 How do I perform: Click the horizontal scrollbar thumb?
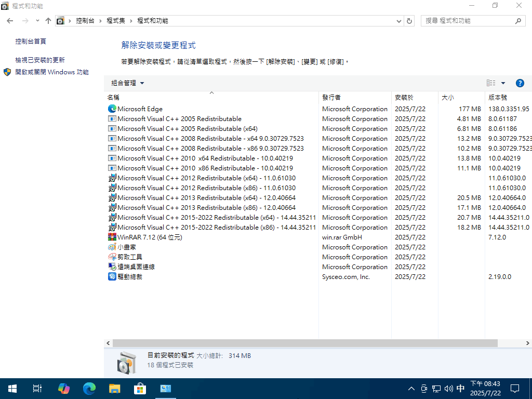tap(305, 343)
